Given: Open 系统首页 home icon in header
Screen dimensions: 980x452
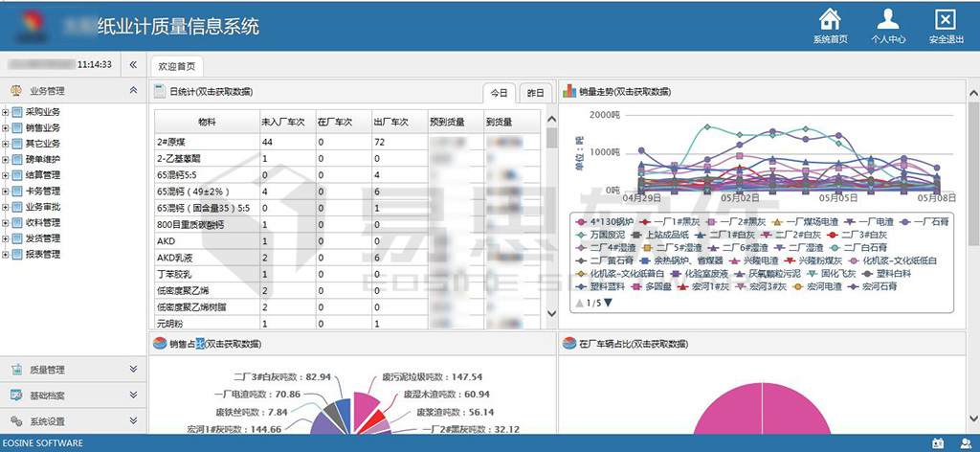Looking at the screenshot, I should [x=830, y=20].
